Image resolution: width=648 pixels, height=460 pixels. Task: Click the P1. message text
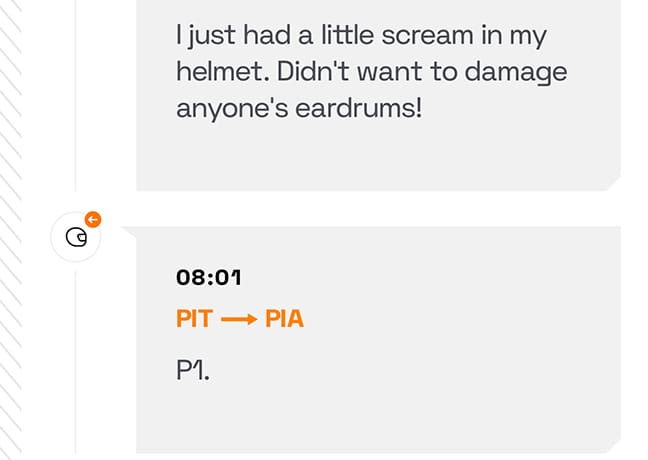click(193, 369)
